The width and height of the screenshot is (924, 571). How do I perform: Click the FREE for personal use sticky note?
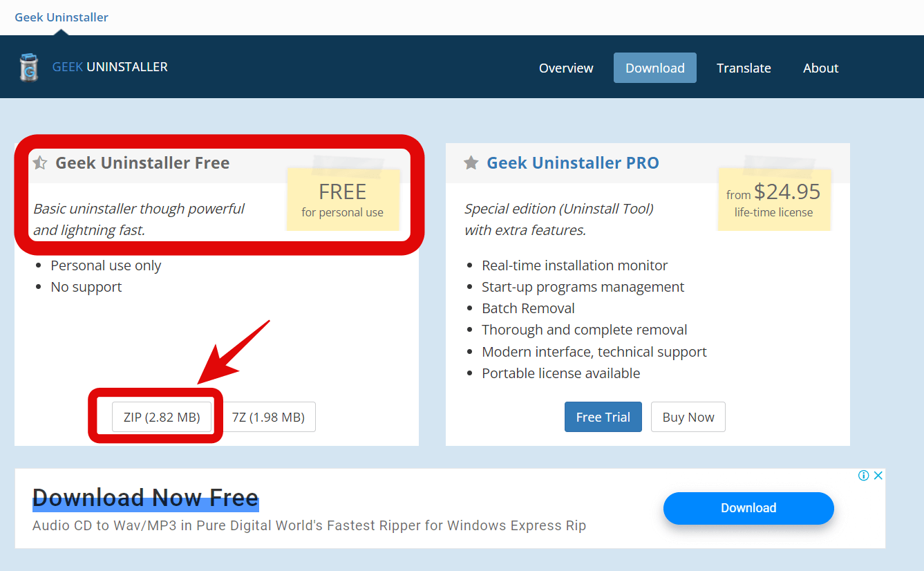343,199
